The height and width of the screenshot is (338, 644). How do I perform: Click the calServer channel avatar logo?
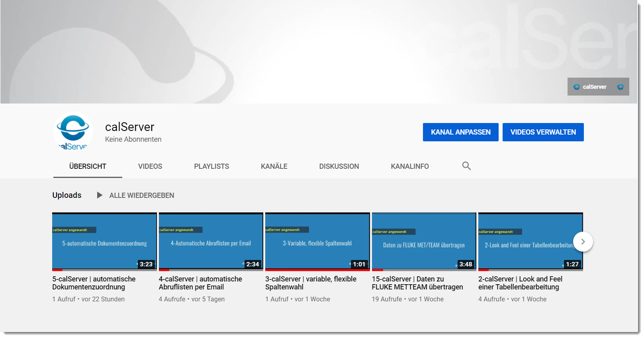[73, 132]
